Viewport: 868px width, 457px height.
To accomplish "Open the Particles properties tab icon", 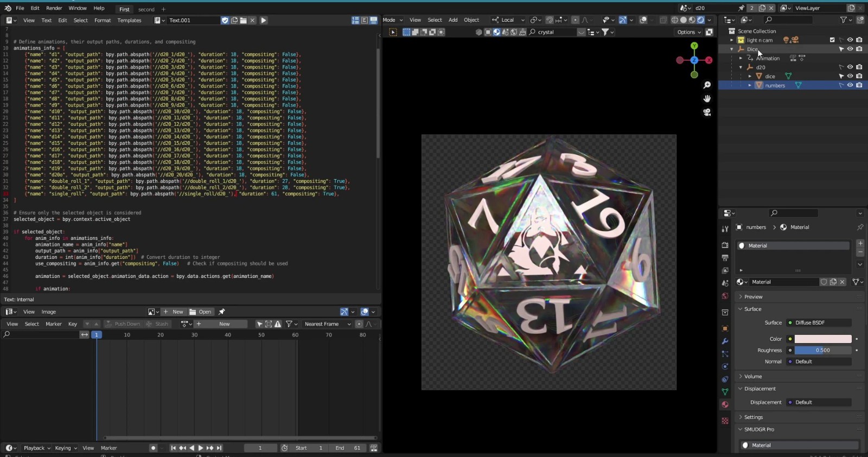I will (725, 354).
